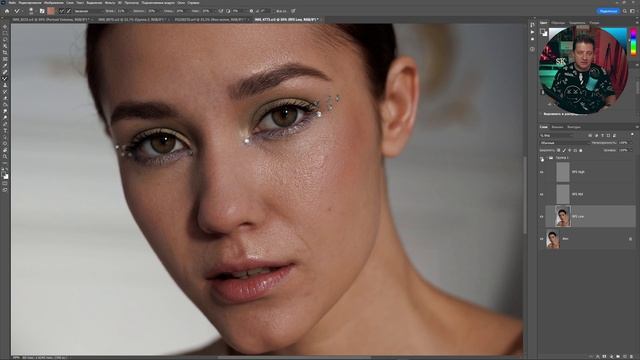Switch to the Portrait Extreme document tab
The image size is (640, 360).
[51, 20]
